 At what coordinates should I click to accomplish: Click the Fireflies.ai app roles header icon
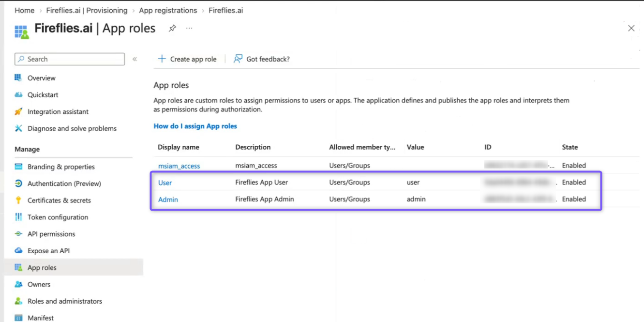click(22, 31)
